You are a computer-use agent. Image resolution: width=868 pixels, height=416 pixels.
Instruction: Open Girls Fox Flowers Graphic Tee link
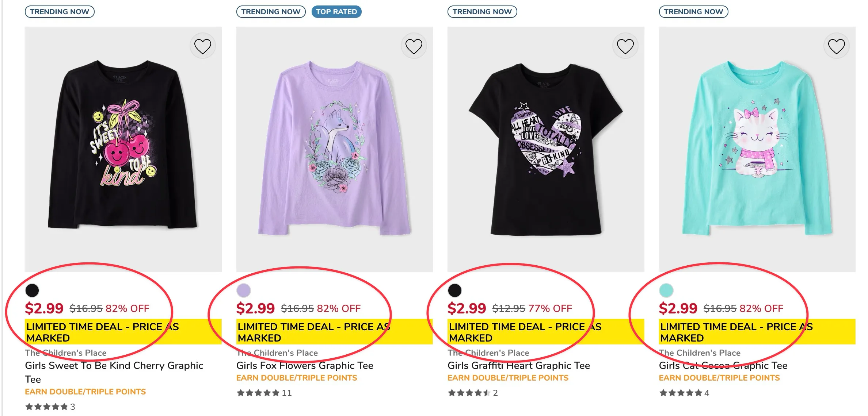click(x=305, y=366)
